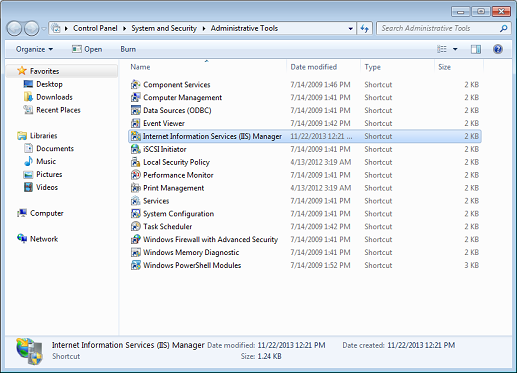Open the view options dropdown arrow
This screenshot has width=517, height=373.
click(455, 49)
